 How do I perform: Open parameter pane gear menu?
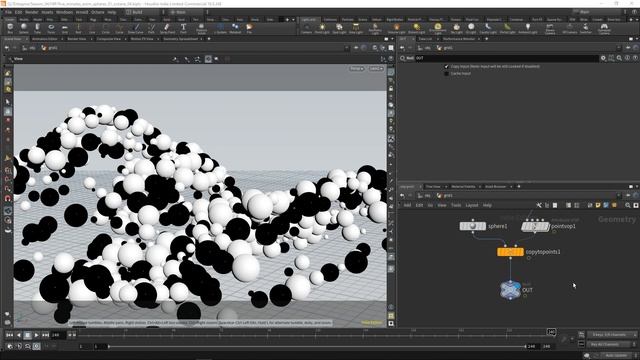(x=603, y=58)
